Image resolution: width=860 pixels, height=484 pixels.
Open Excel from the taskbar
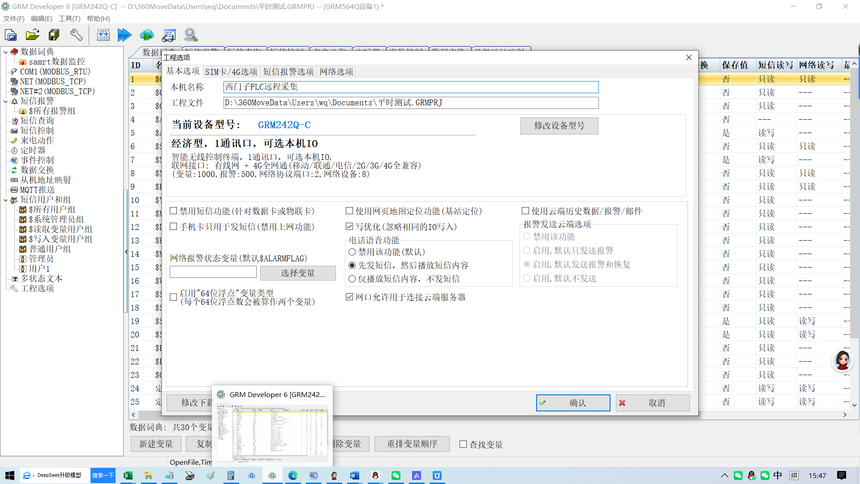point(128,476)
